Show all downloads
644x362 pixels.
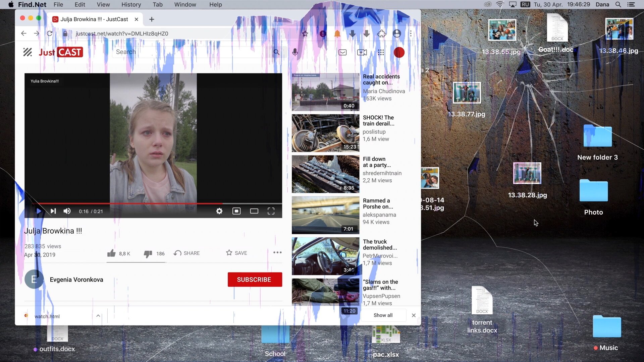tap(383, 315)
